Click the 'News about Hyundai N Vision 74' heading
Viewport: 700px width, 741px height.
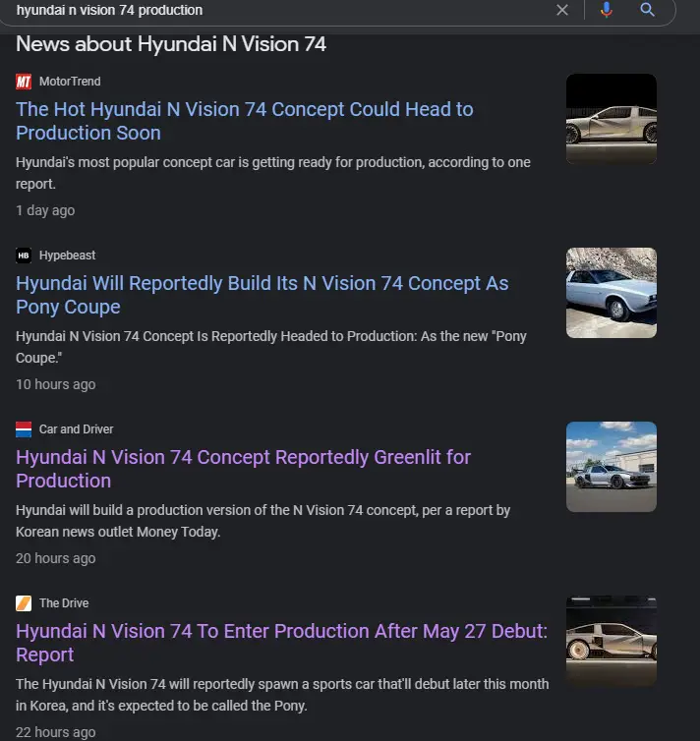tap(171, 44)
